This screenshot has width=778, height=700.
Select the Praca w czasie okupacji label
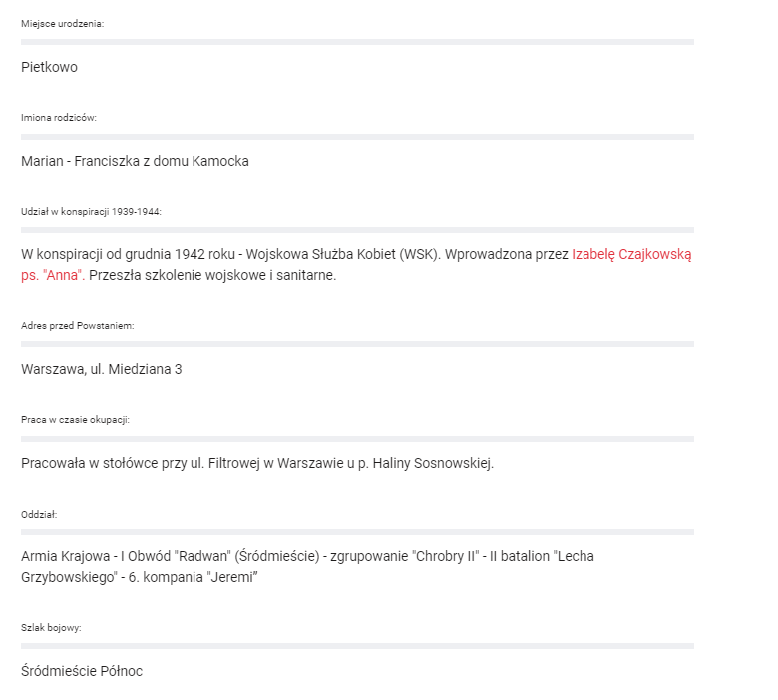(x=75, y=420)
